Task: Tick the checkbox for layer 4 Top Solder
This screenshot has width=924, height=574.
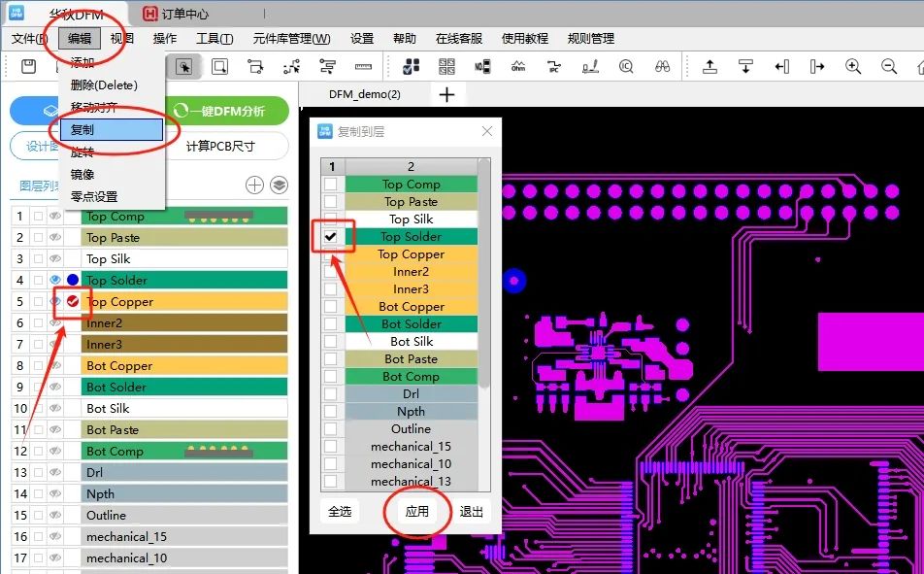Action: [38, 281]
